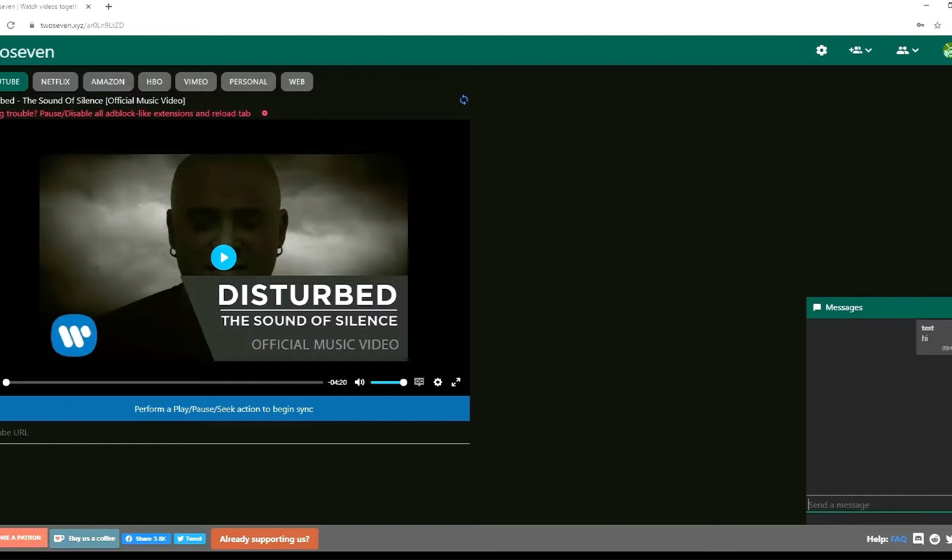Switch to the HBO tab

coord(155,82)
